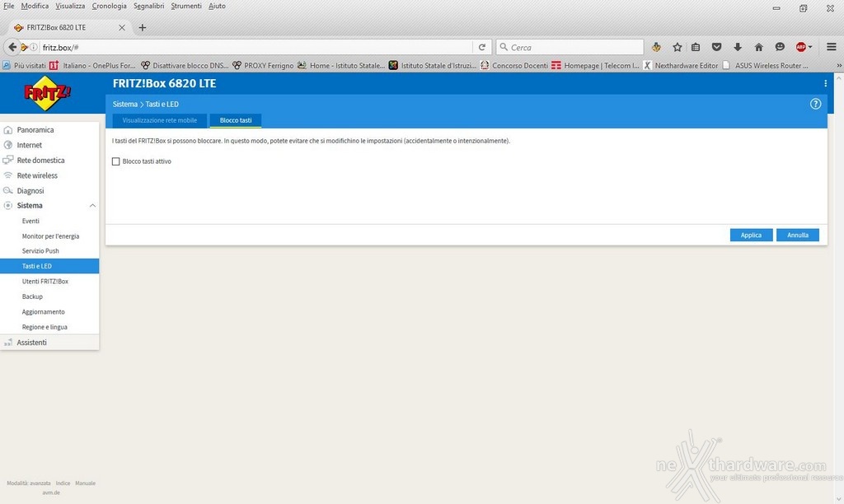This screenshot has height=504, width=844.
Task: Open a new tab with plus button
Action: point(142,27)
